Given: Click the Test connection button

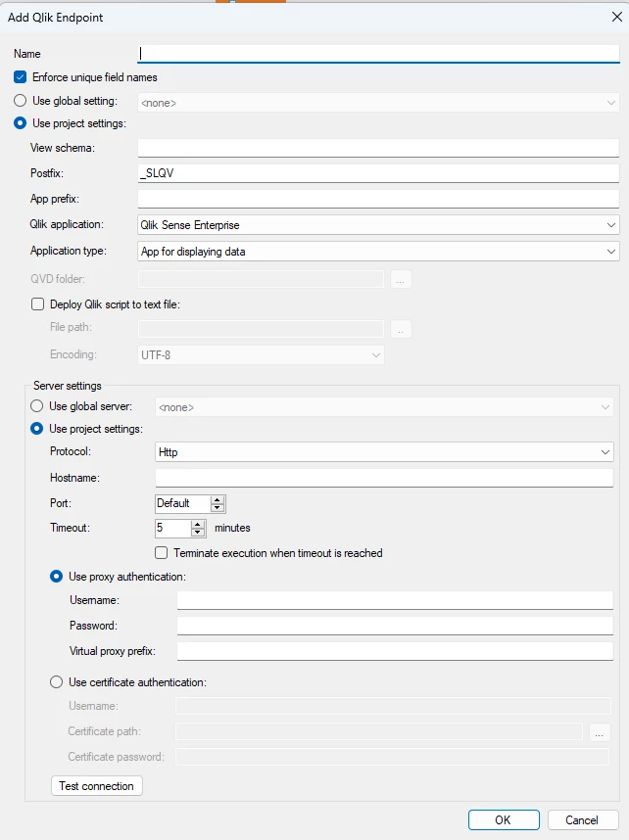Looking at the screenshot, I should pos(96,786).
